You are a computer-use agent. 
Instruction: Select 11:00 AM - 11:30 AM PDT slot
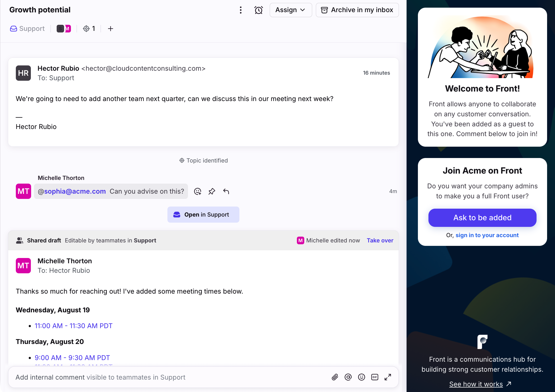tap(74, 326)
